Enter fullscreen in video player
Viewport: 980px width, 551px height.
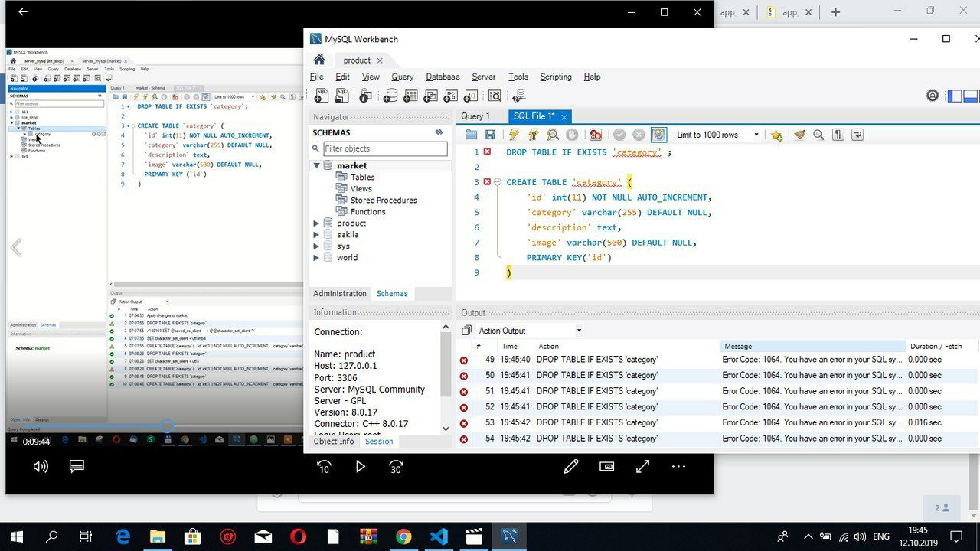tap(642, 466)
